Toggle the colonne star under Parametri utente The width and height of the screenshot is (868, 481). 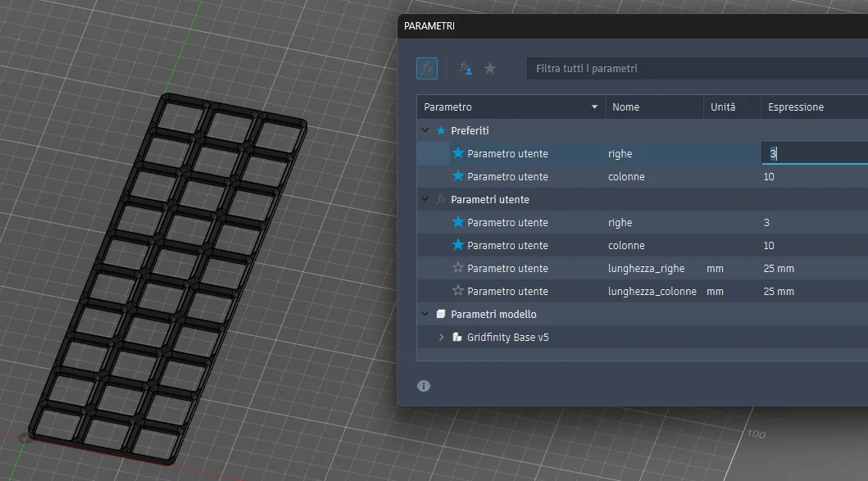coord(458,245)
